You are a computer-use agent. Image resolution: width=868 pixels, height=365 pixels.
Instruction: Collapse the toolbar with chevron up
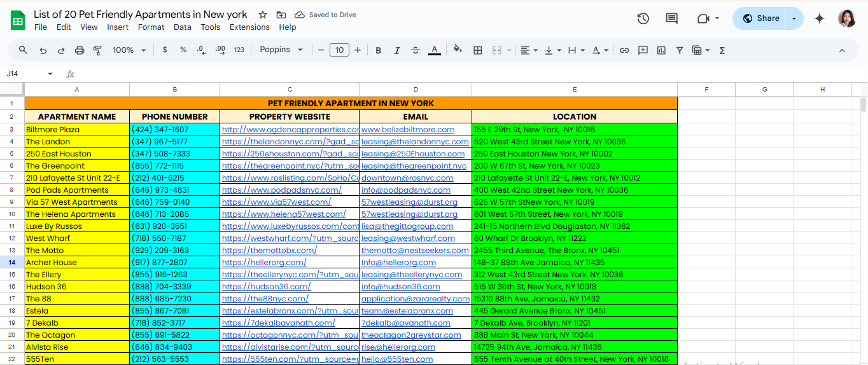842,50
